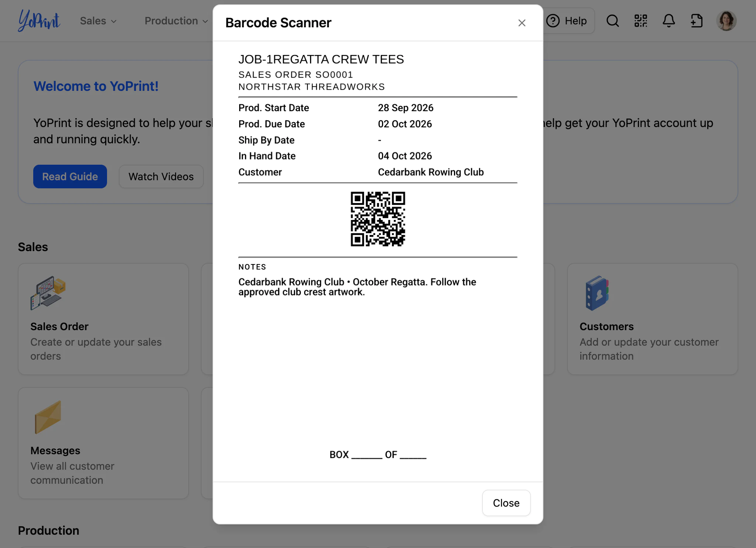Click the Messages envelope icon

click(x=48, y=417)
